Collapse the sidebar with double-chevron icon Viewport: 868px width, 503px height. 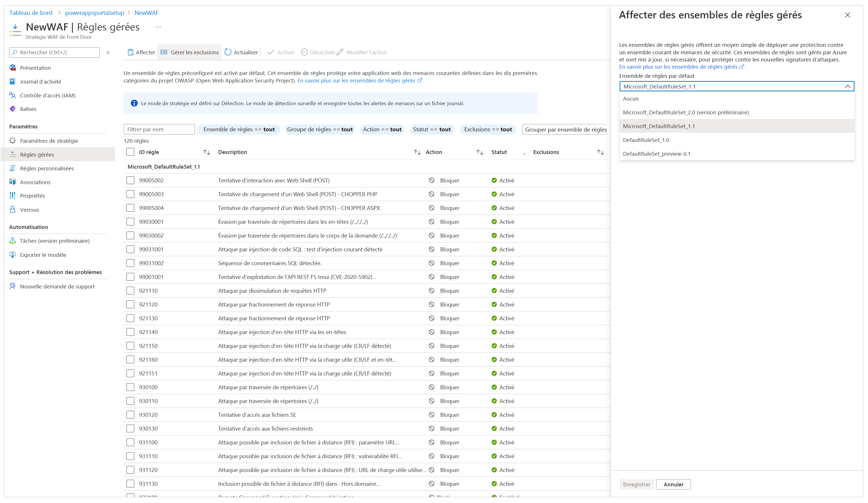pos(108,53)
